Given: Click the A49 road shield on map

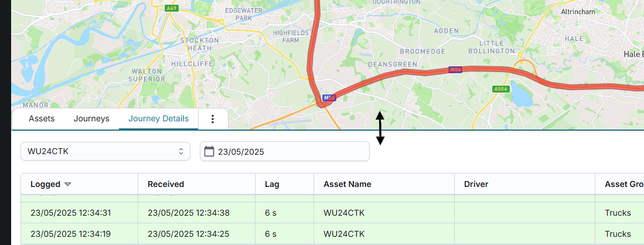Looking at the screenshot, I should (171, 8).
